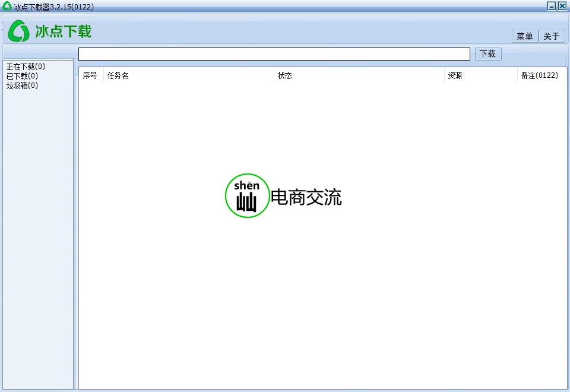Viewport: 570px width, 392px height.
Task: Focus the download URL input field
Action: point(274,54)
